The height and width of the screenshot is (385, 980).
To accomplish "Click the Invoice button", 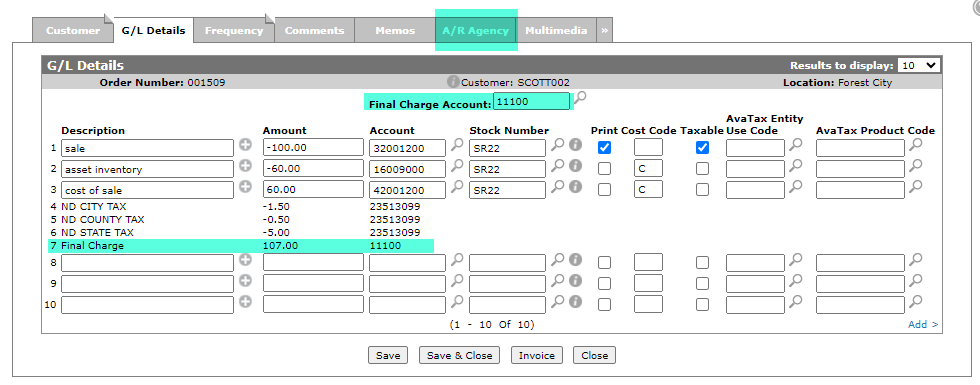I will [537, 355].
